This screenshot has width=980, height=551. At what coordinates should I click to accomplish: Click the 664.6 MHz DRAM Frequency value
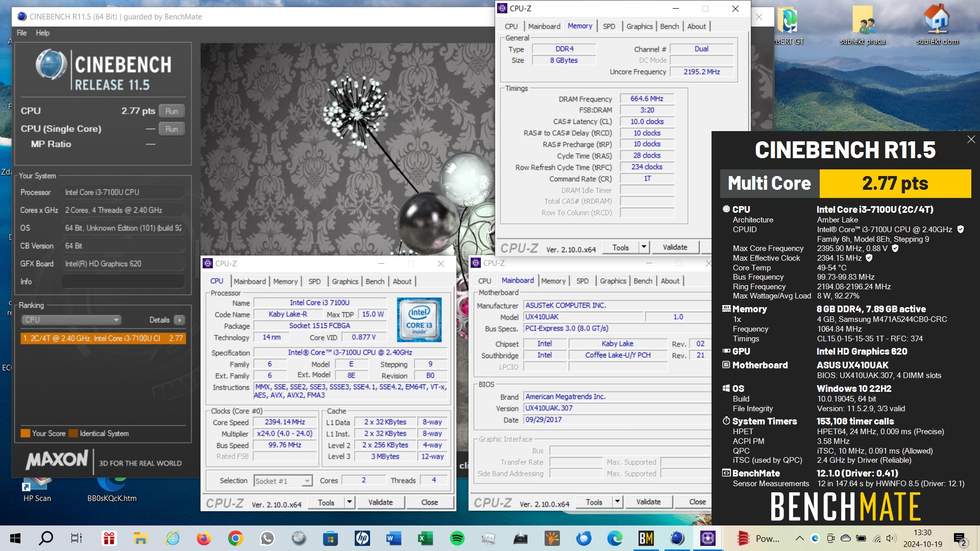click(x=647, y=98)
